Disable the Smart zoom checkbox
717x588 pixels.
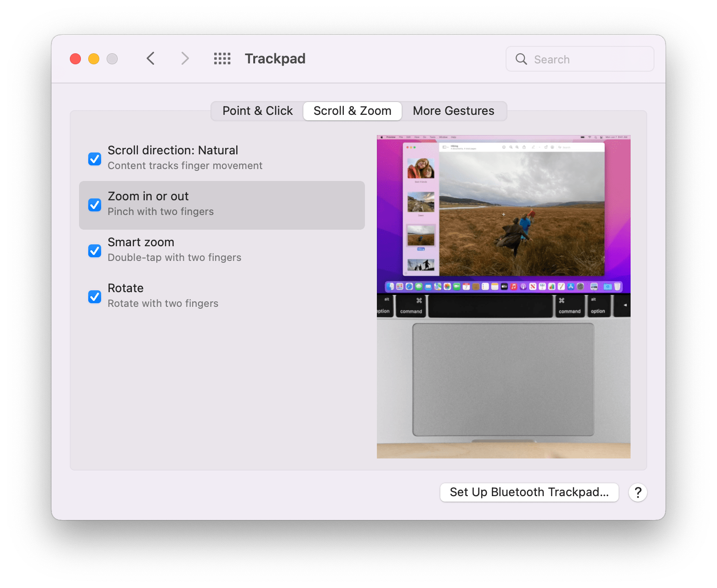(94, 251)
